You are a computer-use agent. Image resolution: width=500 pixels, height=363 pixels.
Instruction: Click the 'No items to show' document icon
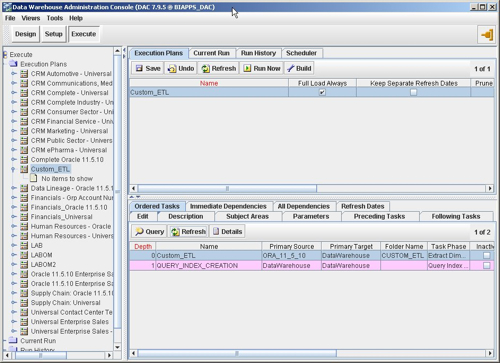[34, 178]
